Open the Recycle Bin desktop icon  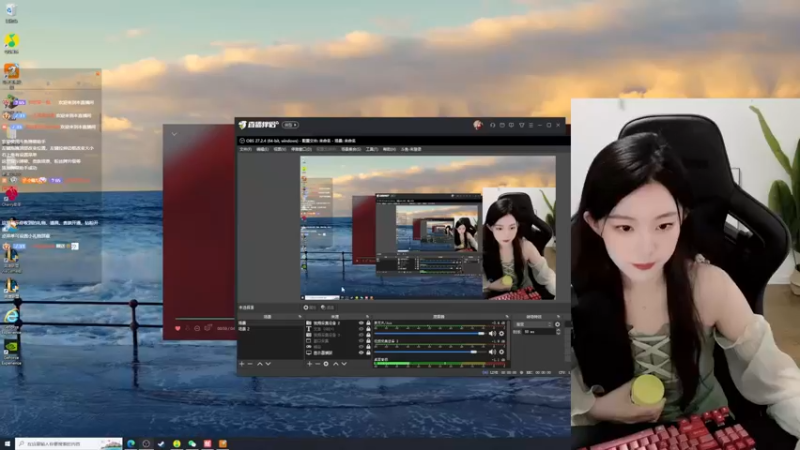tap(11, 12)
